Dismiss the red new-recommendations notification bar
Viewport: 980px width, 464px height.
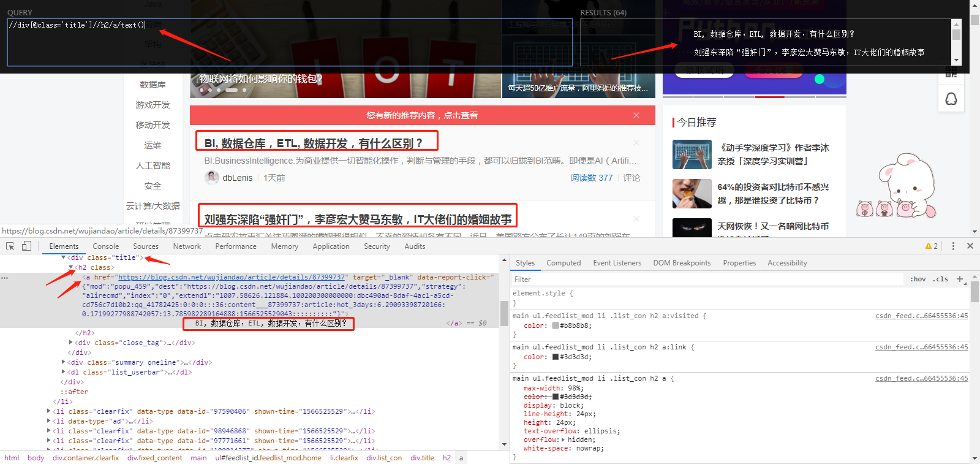click(x=636, y=115)
